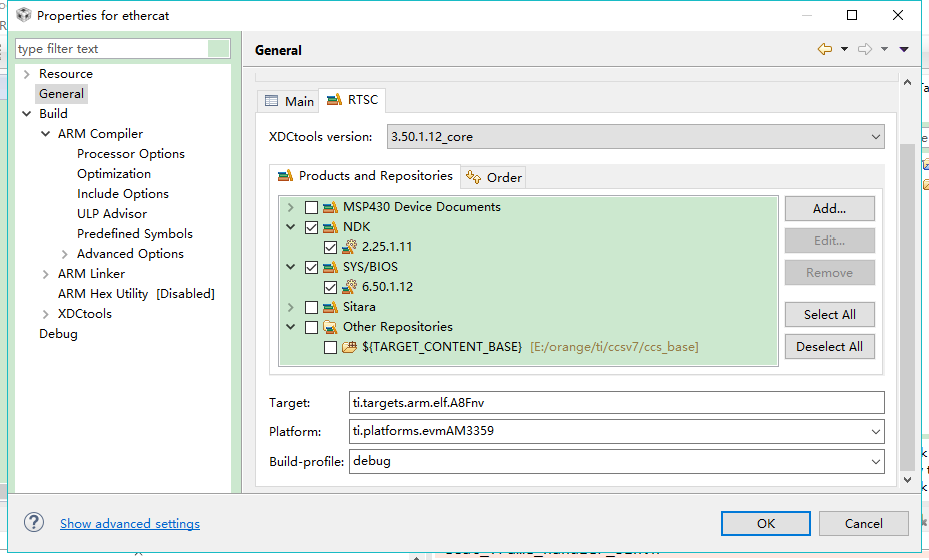
Task: Click the SYS/BIOS product icon
Action: coord(330,267)
